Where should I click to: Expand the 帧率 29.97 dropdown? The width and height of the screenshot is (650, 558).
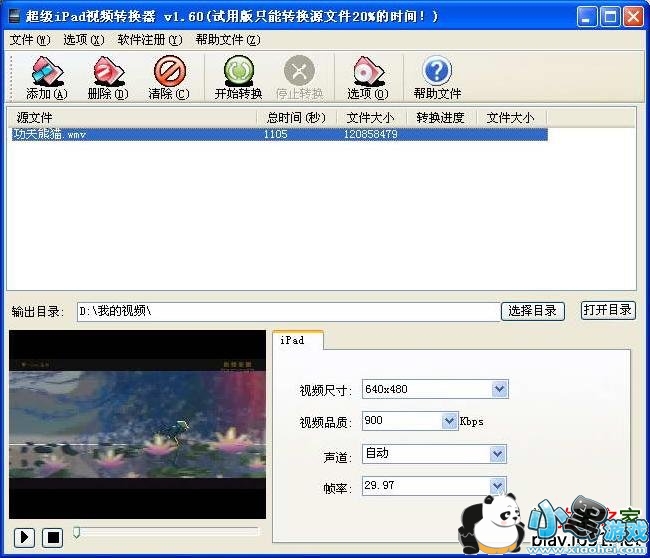point(497,485)
